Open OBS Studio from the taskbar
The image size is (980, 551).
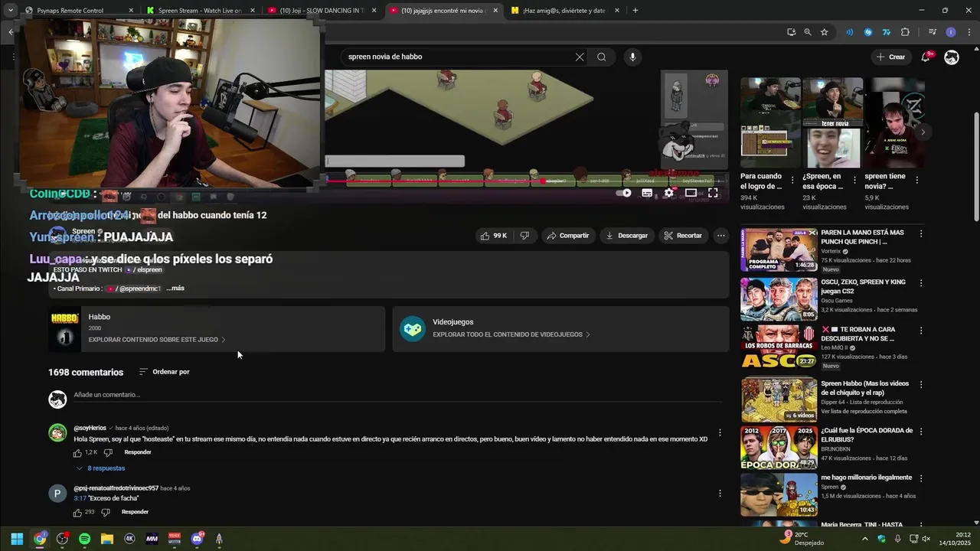coord(62,539)
